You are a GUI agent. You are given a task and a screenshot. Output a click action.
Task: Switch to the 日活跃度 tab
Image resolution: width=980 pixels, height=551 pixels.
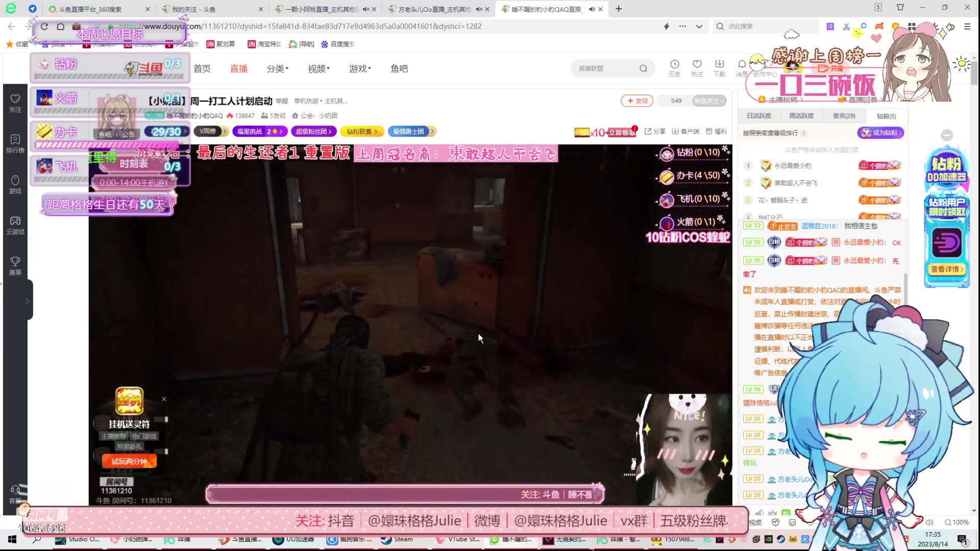[x=758, y=116]
